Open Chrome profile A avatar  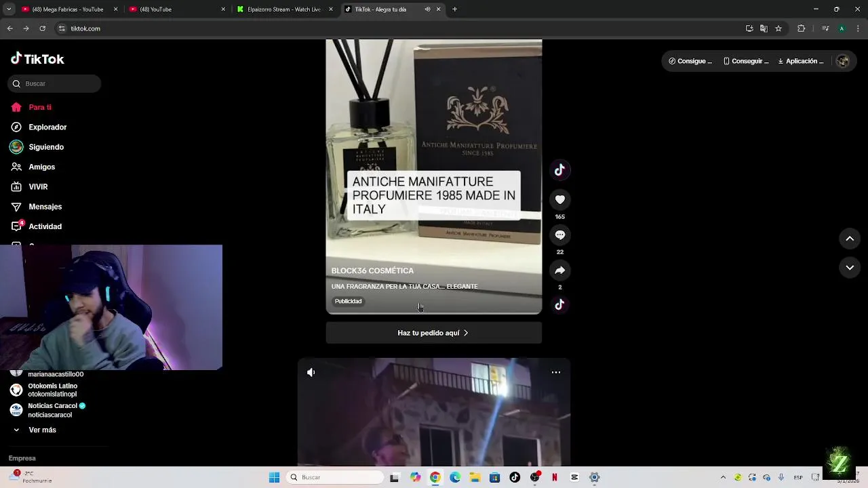(842, 28)
